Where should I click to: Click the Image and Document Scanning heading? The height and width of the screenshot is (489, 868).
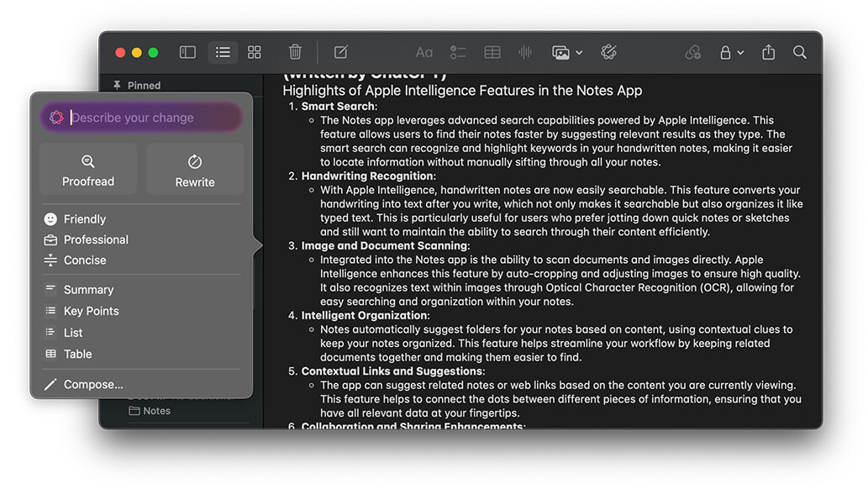386,246
